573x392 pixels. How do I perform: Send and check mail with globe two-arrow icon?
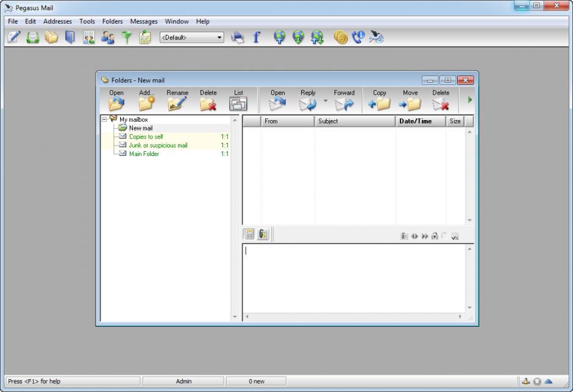tap(317, 37)
